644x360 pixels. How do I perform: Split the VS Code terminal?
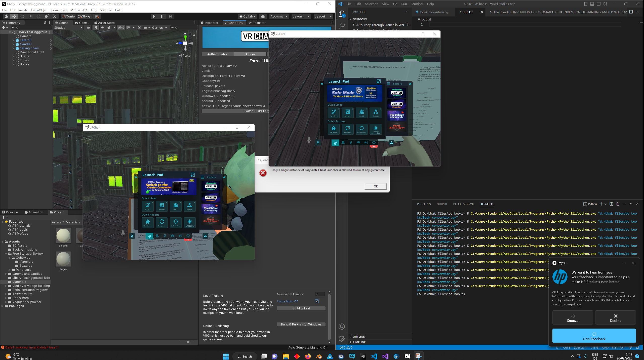coord(611,204)
